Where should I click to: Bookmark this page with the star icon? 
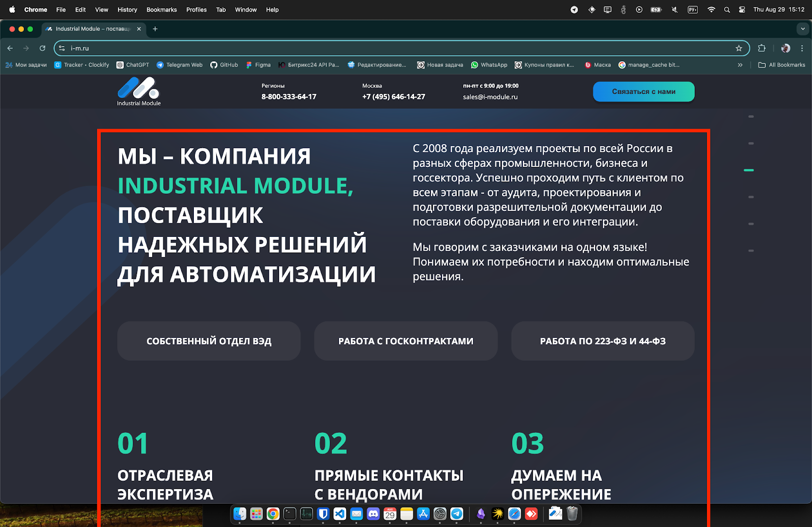pos(739,48)
